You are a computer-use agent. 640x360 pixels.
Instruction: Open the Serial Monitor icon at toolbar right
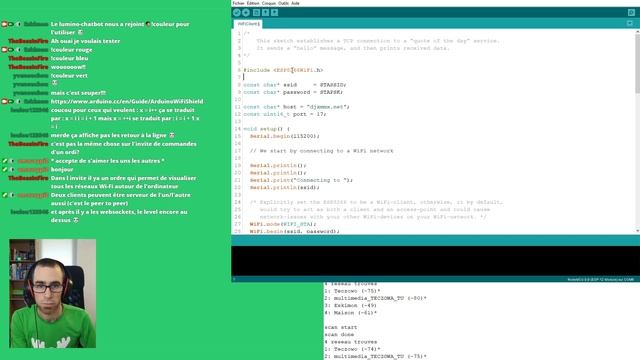631,13
